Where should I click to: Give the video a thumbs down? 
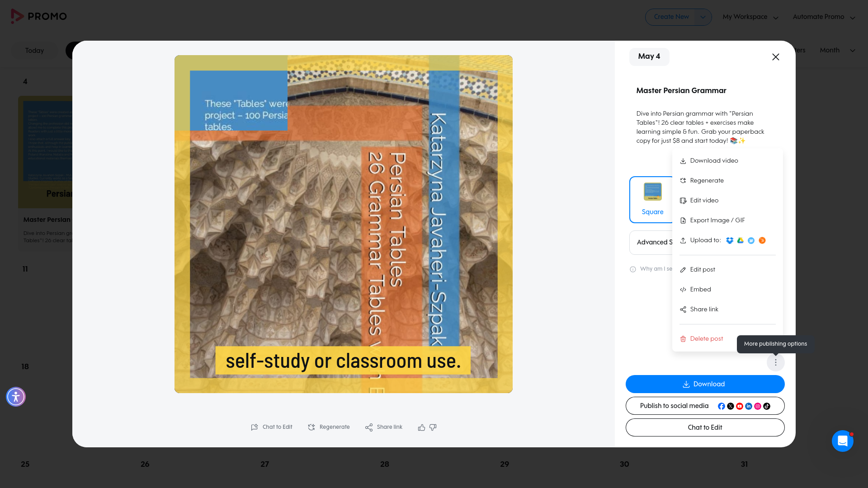[433, 427]
